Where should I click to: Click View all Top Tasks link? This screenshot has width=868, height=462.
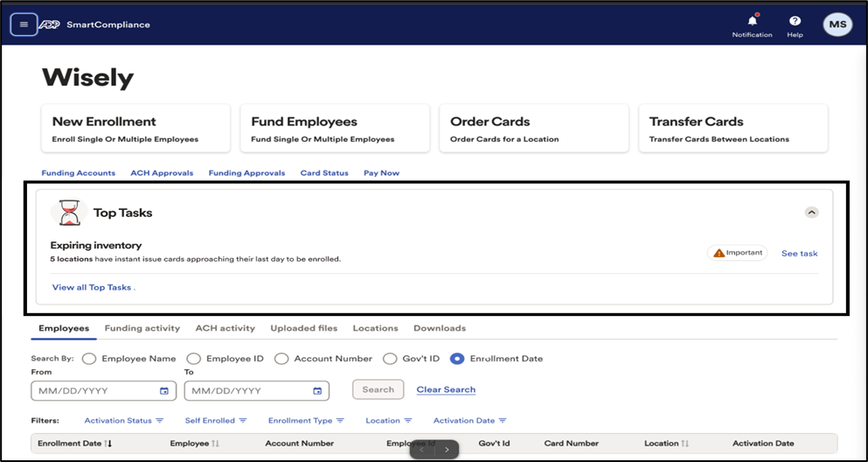(x=92, y=288)
